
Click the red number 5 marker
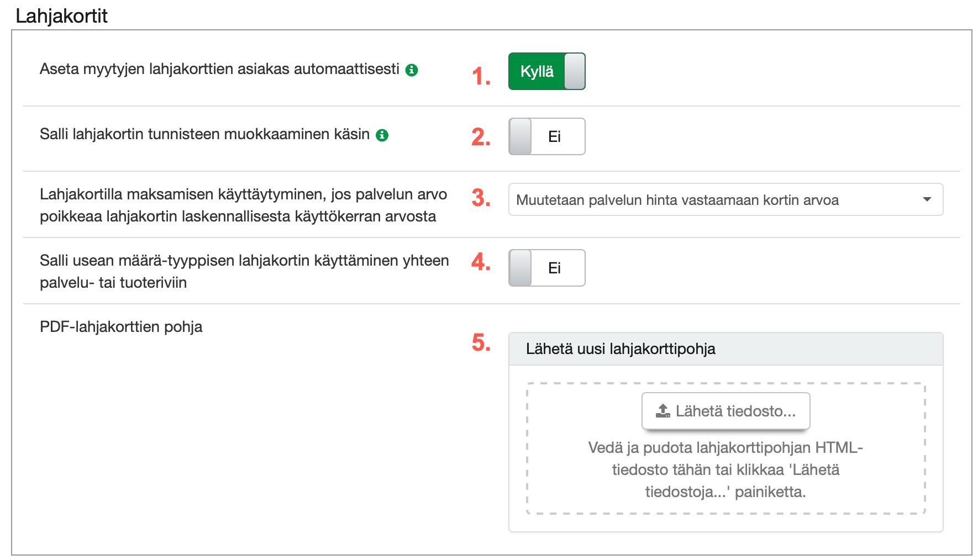(481, 342)
